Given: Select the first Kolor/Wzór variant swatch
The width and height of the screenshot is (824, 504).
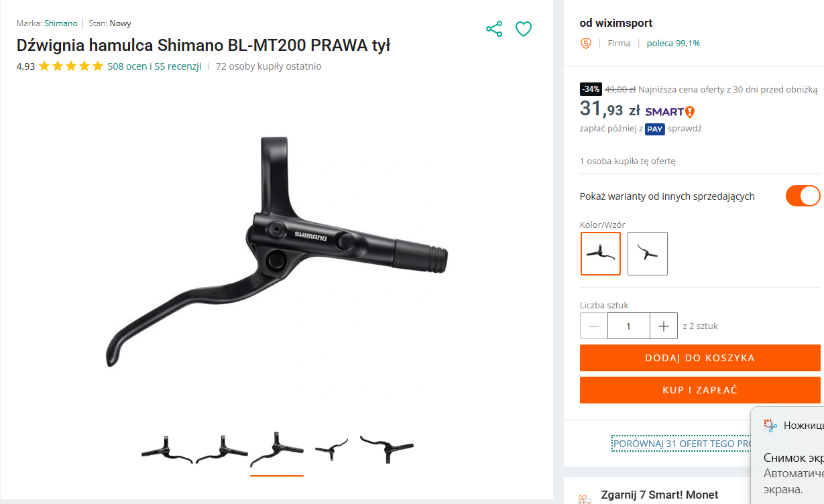Looking at the screenshot, I should coord(601,253).
